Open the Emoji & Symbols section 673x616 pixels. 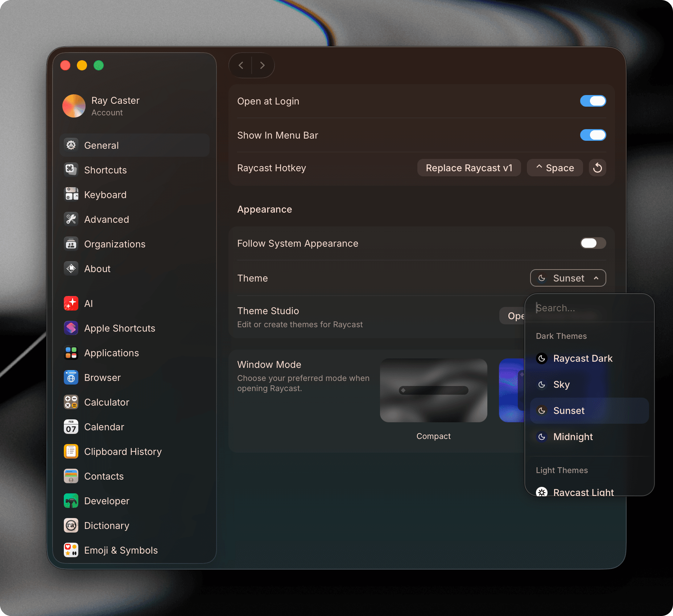point(121,550)
